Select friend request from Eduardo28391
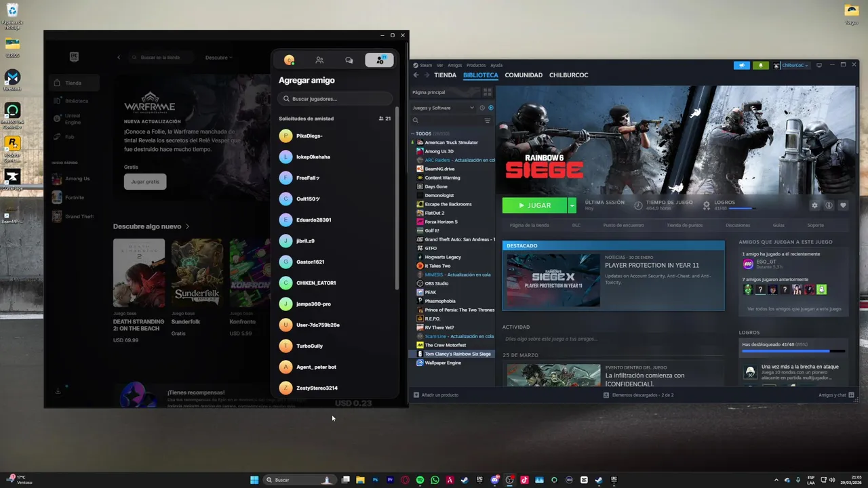Viewport: 868px width, 488px height. pos(336,220)
